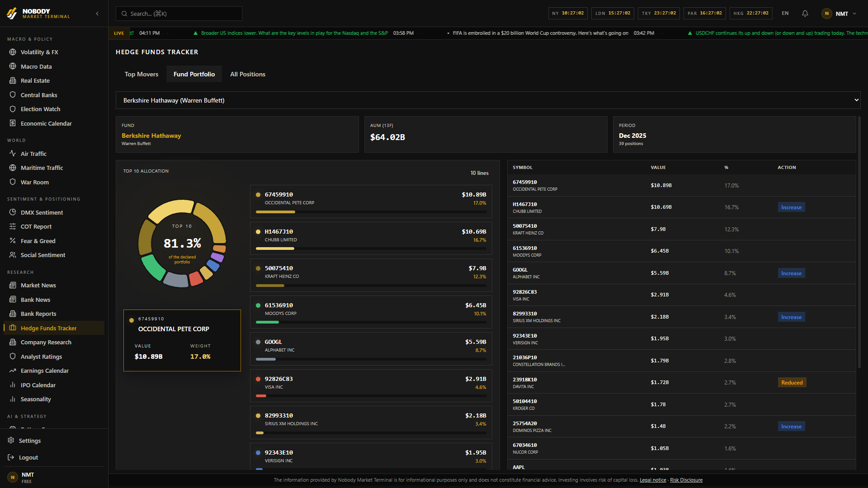Open Volatility & FX globe icon
The image size is (868, 488).
coord(13,52)
